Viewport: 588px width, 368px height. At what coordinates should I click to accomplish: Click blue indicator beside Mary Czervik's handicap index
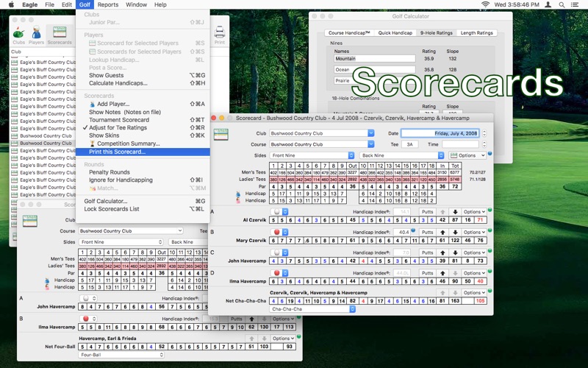pyautogui.click(x=415, y=230)
